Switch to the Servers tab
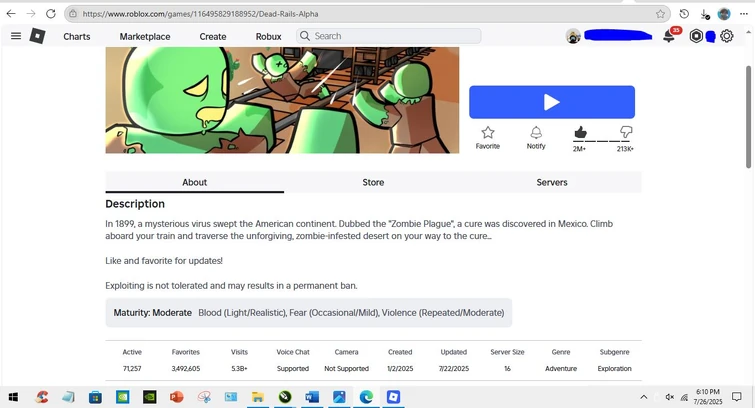 [552, 182]
